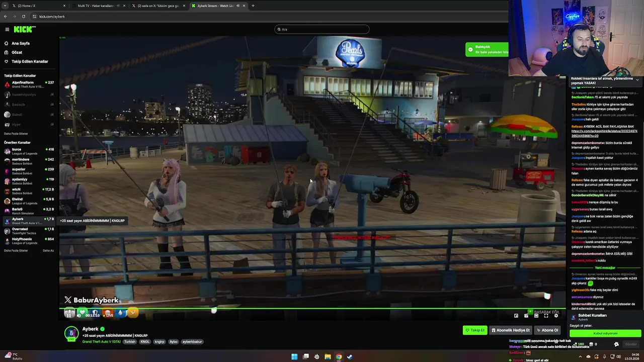The width and height of the screenshot is (644, 362).
Task: Toggle the player picture-in-picture mode icon
Action: (x=516, y=316)
